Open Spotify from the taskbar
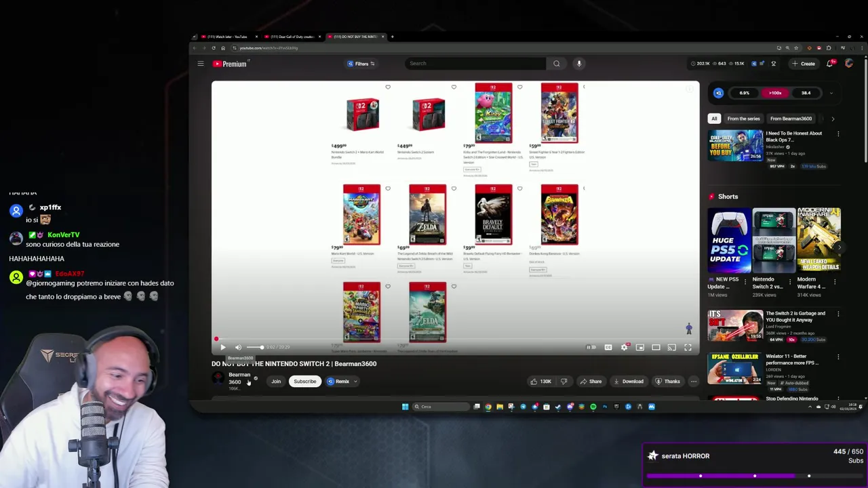 (593, 407)
